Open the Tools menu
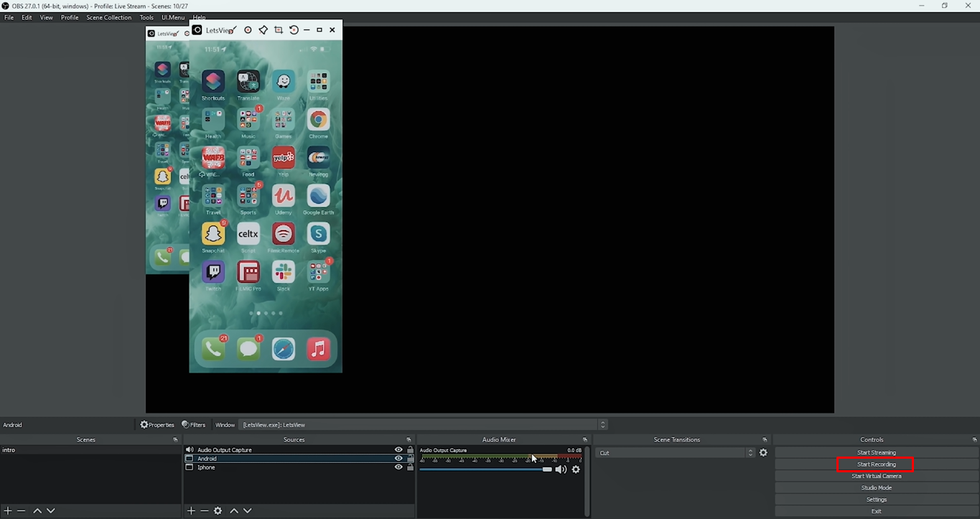Viewport: 980px width, 519px height. click(x=146, y=17)
